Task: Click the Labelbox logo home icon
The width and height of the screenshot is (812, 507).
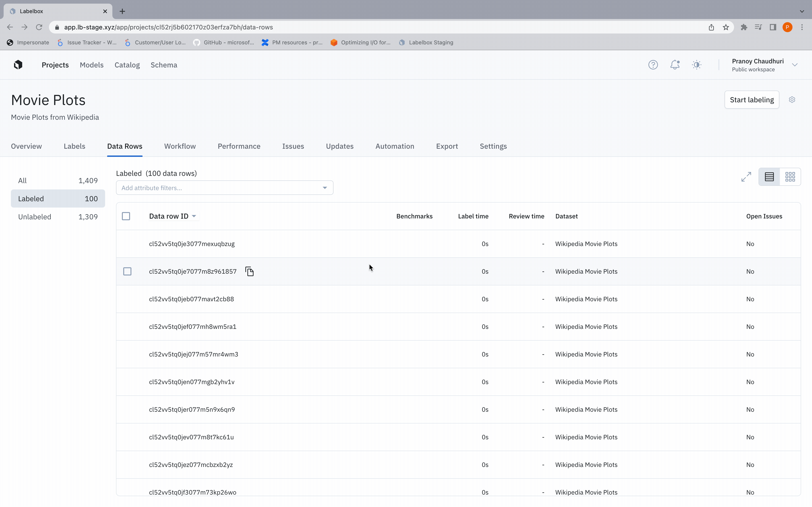Action: (x=18, y=65)
